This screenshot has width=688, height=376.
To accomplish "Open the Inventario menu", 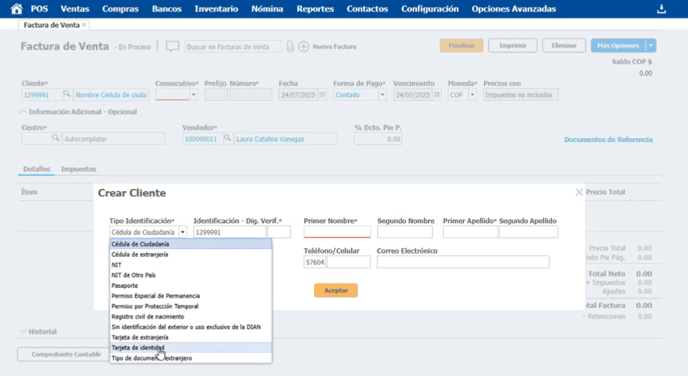I will (216, 9).
